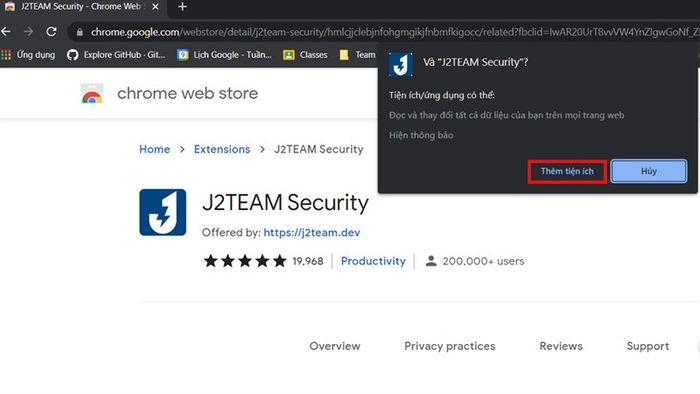The image size is (700, 394).
Task: Switch to the Privacy practices tab
Action: (450, 346)
